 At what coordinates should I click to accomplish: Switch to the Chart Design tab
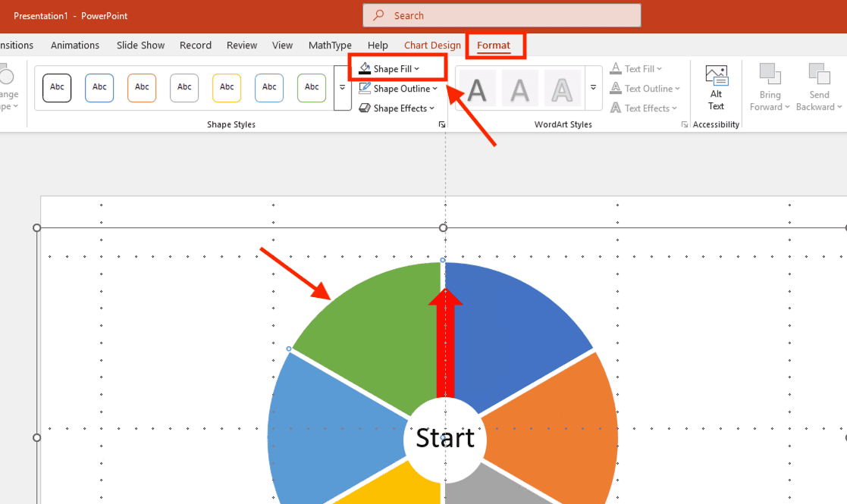[x=432, y=45]
